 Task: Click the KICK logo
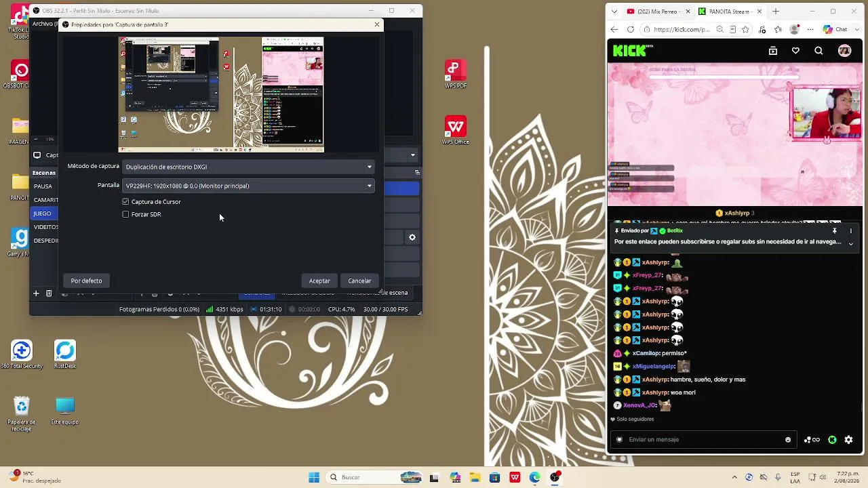pos(632,51)
